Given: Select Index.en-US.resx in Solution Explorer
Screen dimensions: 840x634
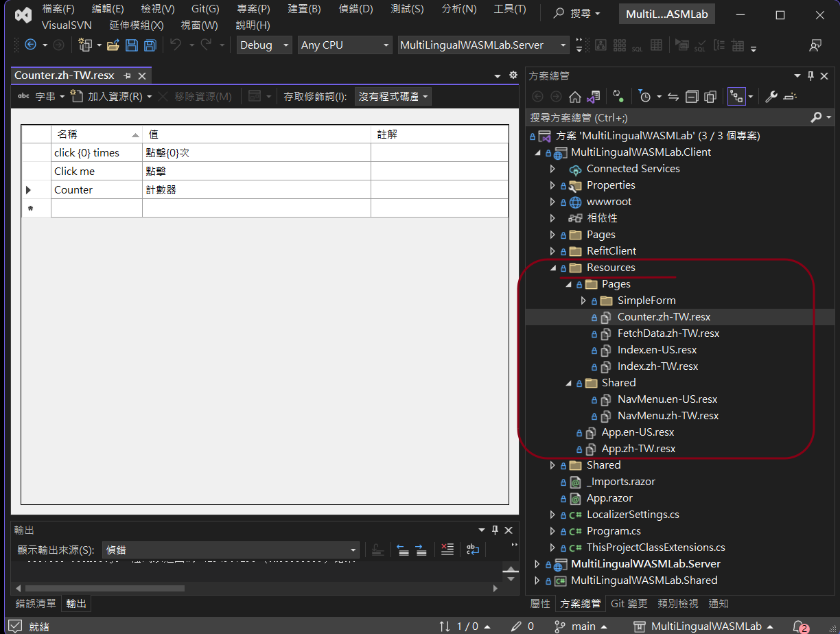Looking at the screenshot, I should coord(657,350).
